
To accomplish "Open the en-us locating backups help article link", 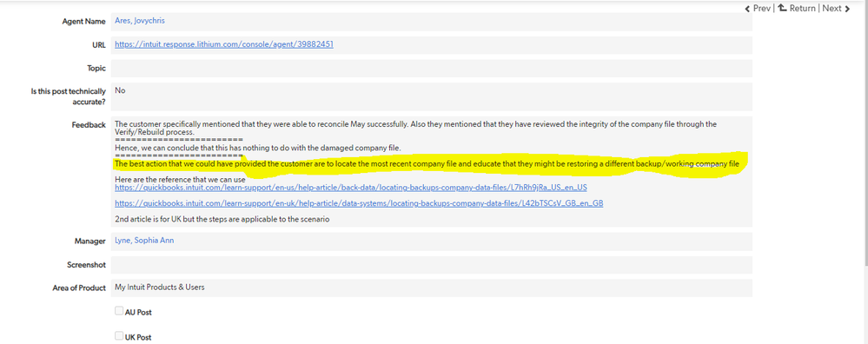I will (351, 188).
